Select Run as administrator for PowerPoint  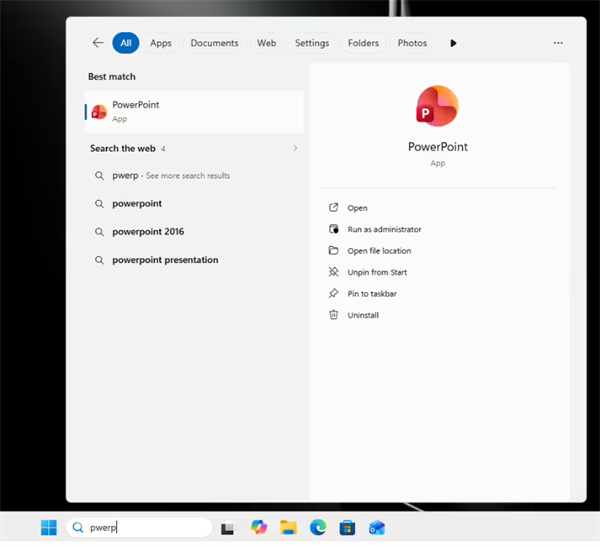tap(384, 229)
